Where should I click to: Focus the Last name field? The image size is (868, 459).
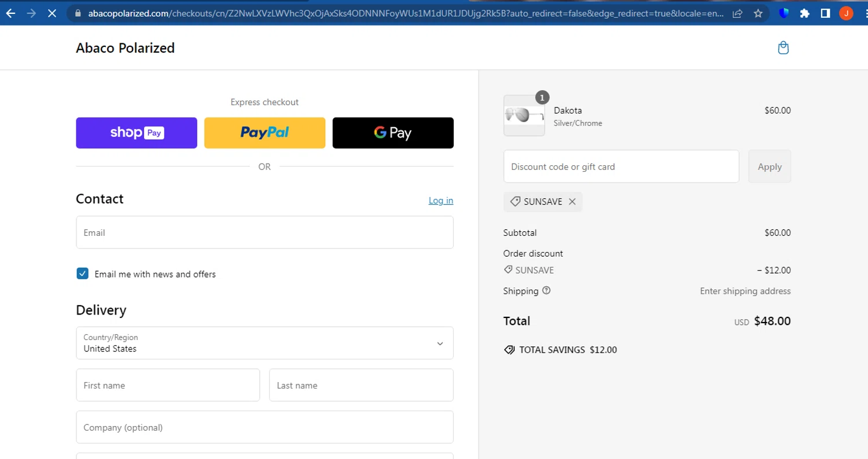(361, 385)
